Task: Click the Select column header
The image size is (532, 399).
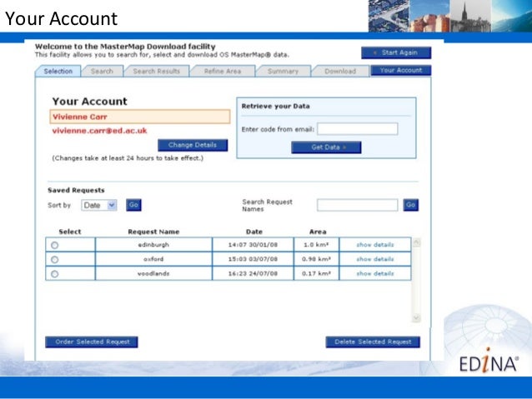Action: pyautogui.click(x=70, y=232)
